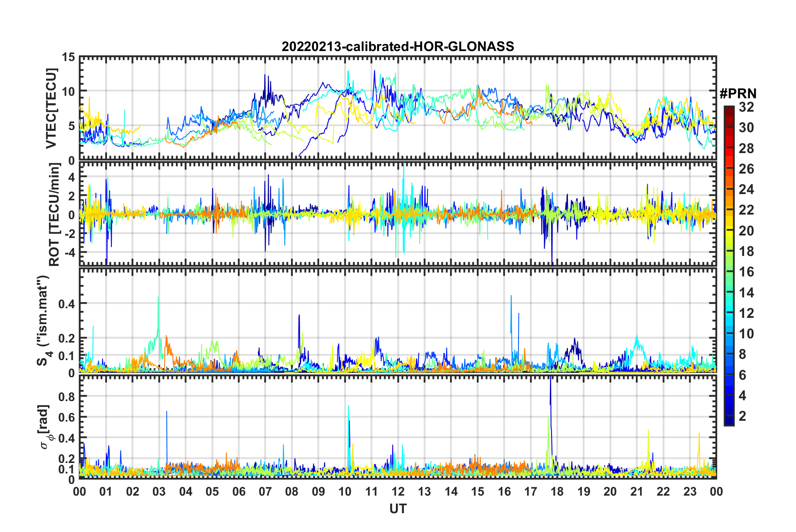Screen dimensions: 796x532
Task: Pick the dark blue color at colorbar bottom
Action: pyautogui.click(x=729, y=422)
